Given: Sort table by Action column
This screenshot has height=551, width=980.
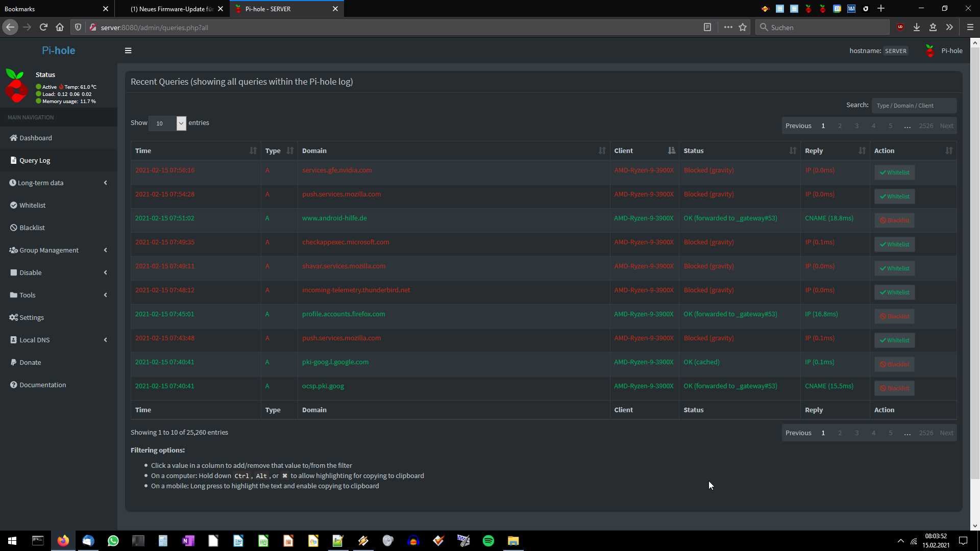Looking at the screenshot, I should [x=913, y=151].
